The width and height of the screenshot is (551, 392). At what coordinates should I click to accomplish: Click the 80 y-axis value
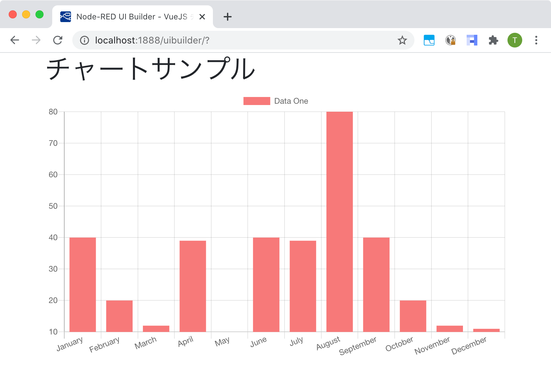click(x=53, y=112)
